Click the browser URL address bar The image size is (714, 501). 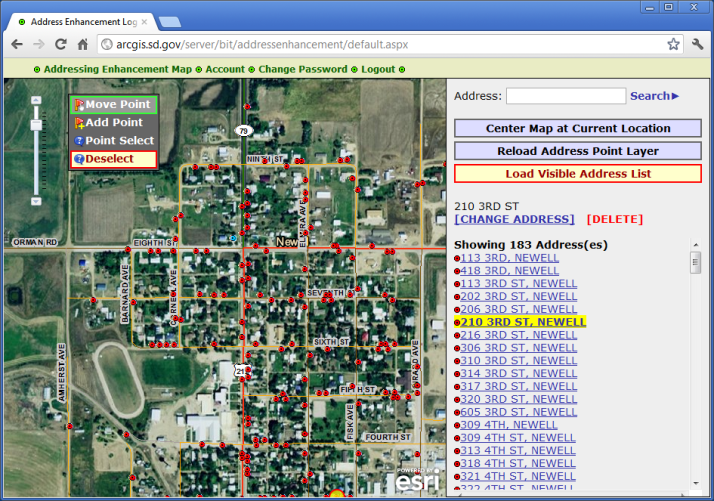pos(391,44)
